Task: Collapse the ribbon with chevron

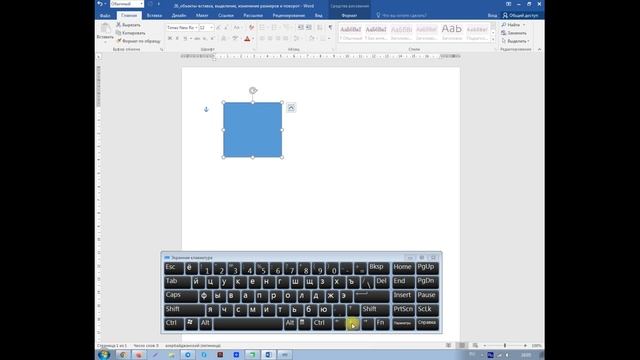Action: click(x=540, y=49)
